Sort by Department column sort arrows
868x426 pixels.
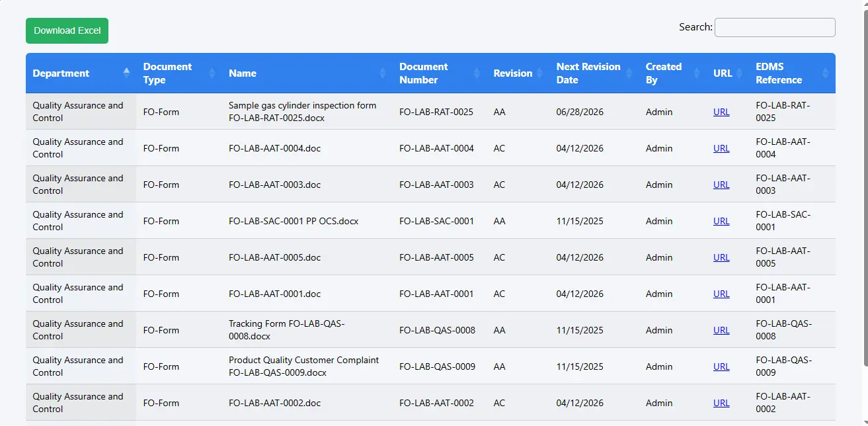pos(126,73)
